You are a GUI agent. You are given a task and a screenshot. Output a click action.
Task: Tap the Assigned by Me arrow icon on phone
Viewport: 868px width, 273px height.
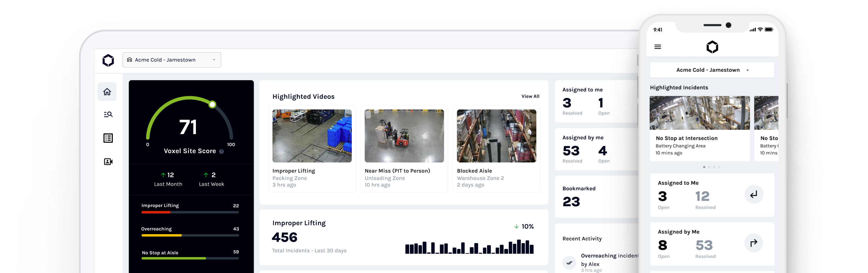tap(753, 243)
